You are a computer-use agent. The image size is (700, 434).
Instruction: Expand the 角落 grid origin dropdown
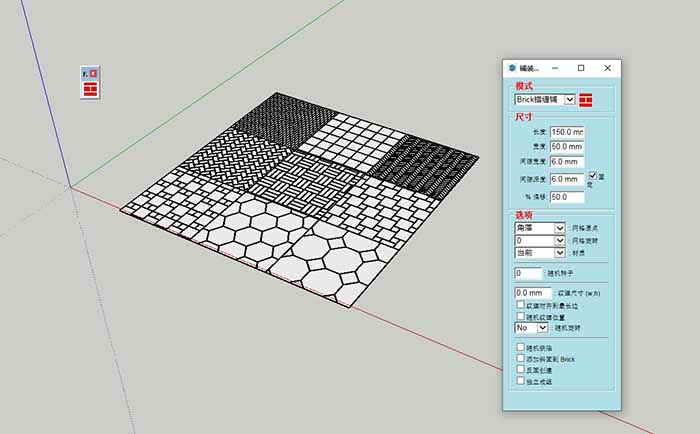coord(559,229)
